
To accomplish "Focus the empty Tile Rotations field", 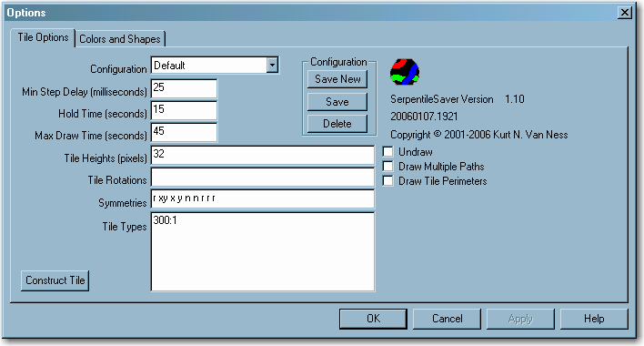I will (x=263, y=178).
